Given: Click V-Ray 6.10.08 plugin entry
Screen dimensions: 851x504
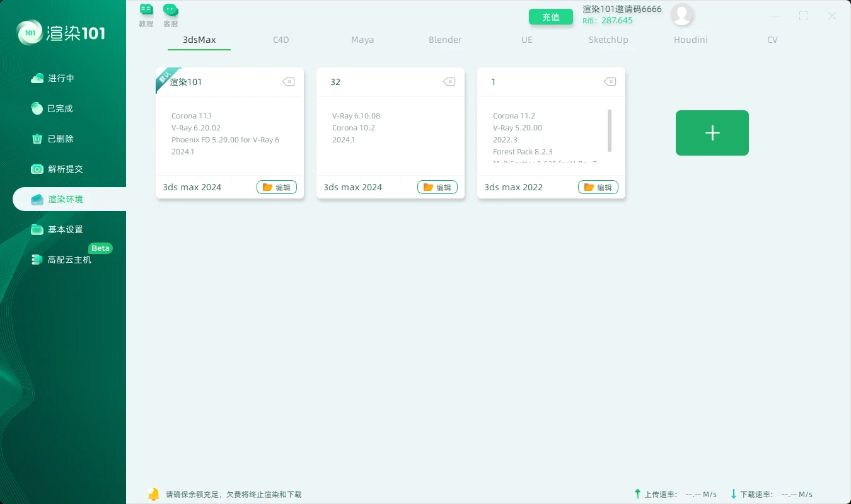Looking at the screenshot, I should point(356,116).
